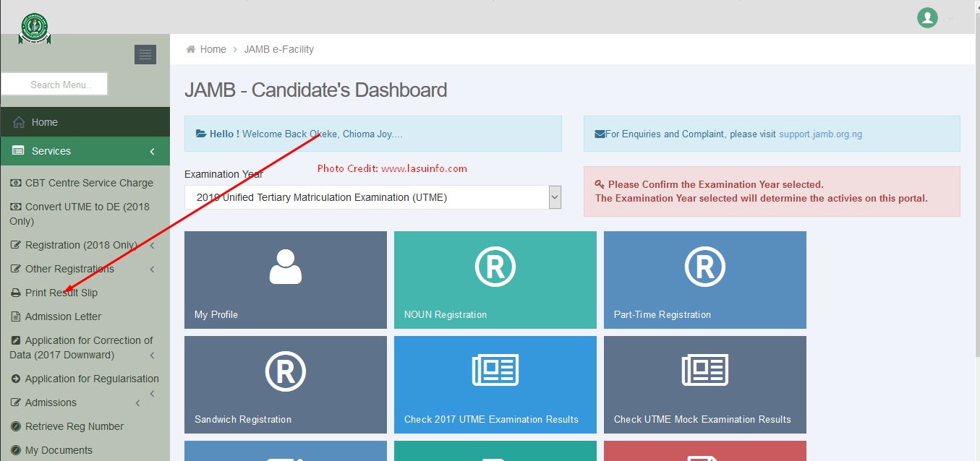The height and width of the screenshot is (461, 980).
Task: Click money icon beside Convert UTME to DE
Action: (16, 207)
